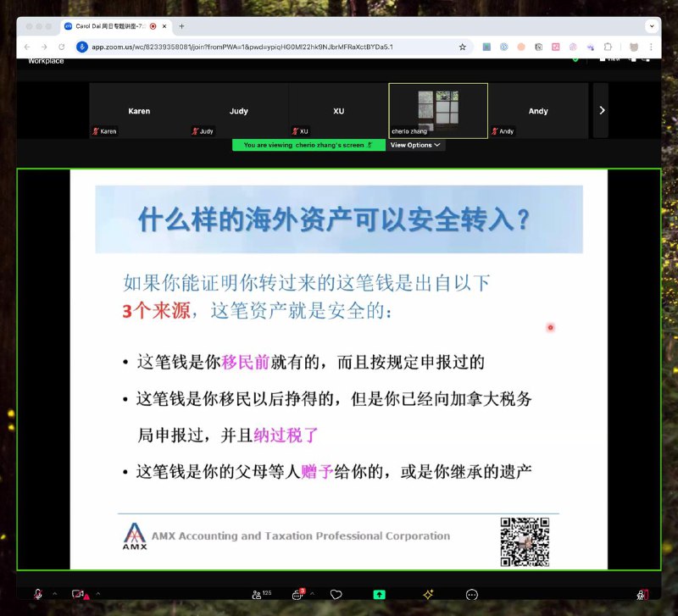Click the green Share Screen icon
The width and height of the screenshot is (678, 616).
tap(379, 594)
